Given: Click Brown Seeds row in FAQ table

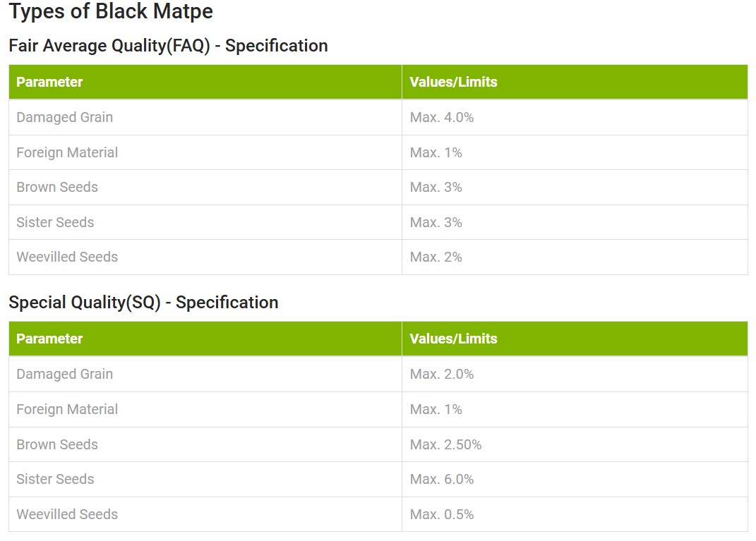Looking at the screenshot, I should pos(57,188).
